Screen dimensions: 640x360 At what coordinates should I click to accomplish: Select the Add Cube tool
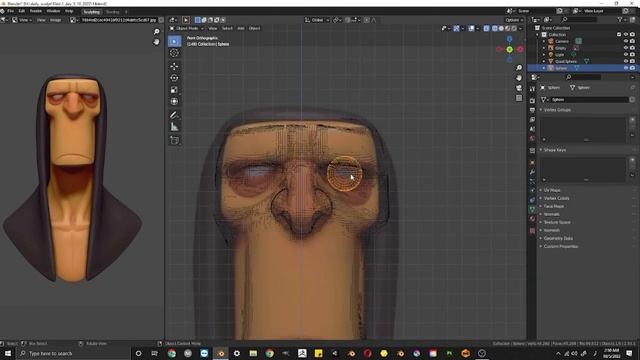tap(174, 140)
